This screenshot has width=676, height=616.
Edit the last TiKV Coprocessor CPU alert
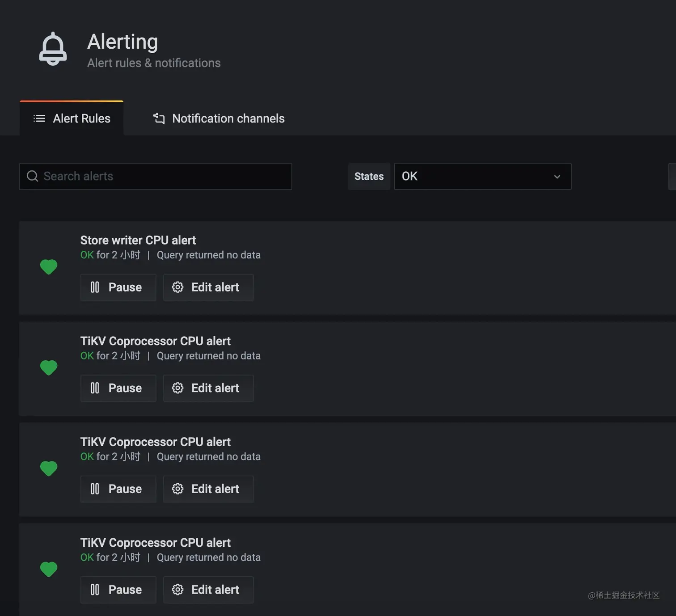208,590
